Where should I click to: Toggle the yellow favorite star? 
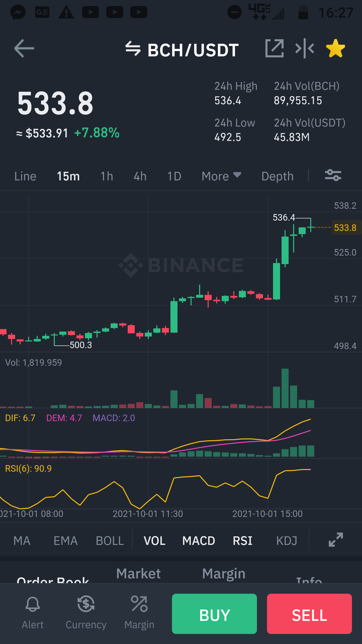point(335,48)
